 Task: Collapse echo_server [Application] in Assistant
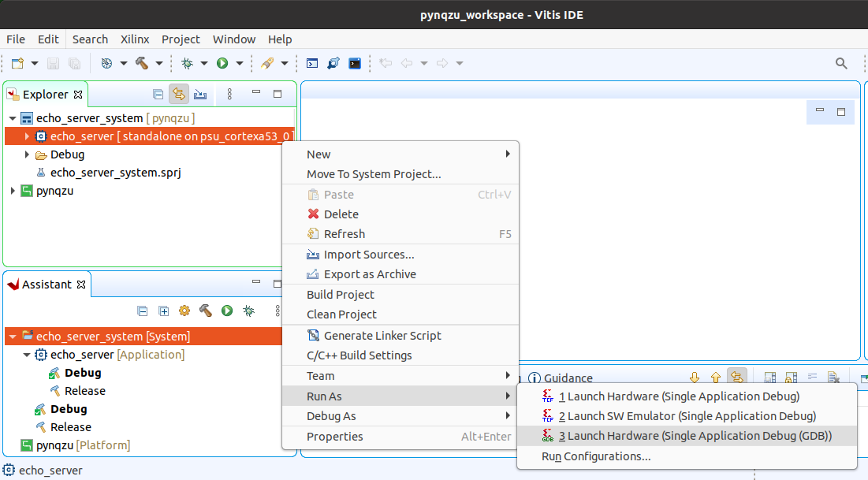point(27,355)
